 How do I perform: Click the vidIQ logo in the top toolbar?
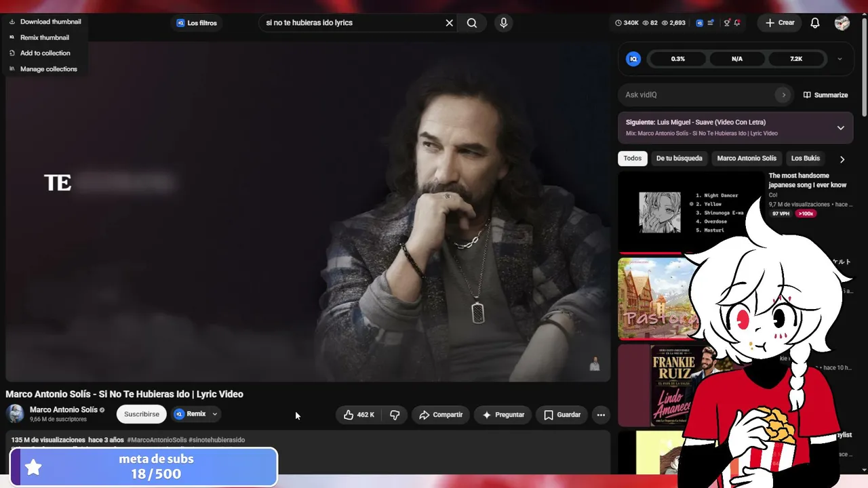pos(700,23)
